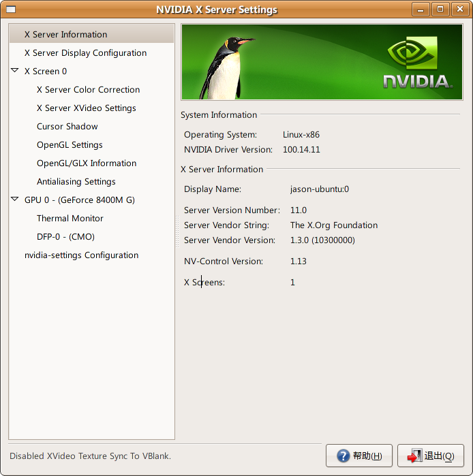Click the Help (帮助) button
This screenshot has width=473, height=476.
click(x=359, y=456)
